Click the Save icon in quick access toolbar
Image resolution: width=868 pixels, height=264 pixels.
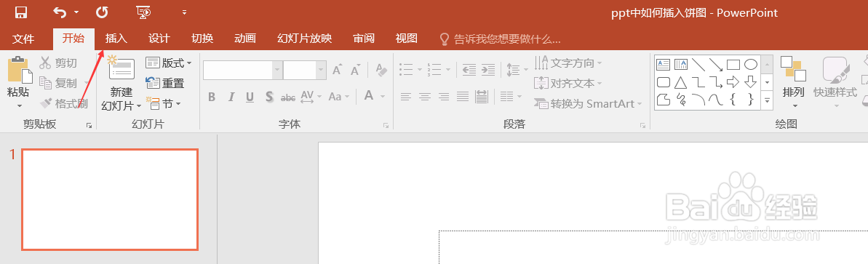pyautogui.click(x=21, y=12)
